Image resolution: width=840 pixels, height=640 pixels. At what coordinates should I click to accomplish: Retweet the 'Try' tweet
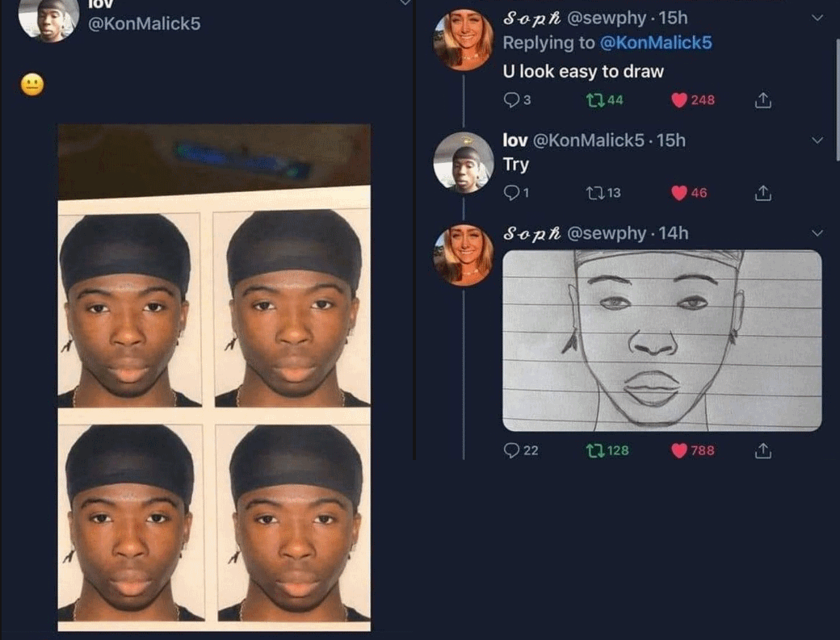point(594,193)
